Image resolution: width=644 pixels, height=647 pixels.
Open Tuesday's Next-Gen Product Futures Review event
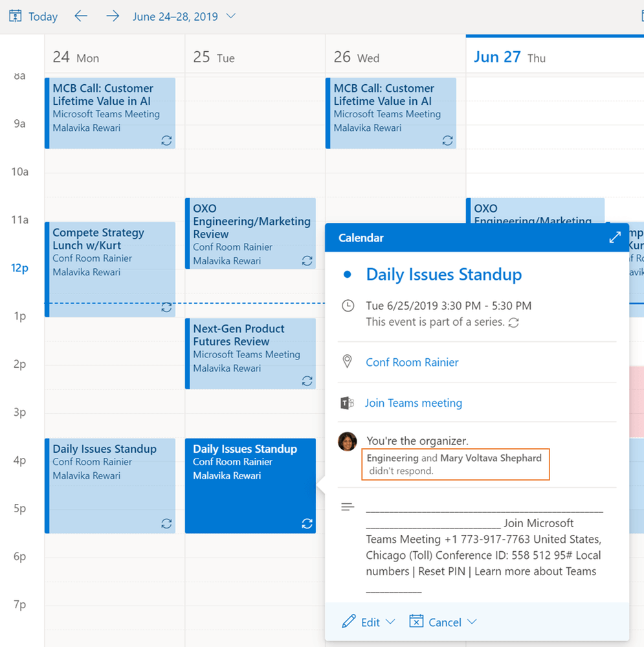251,353
